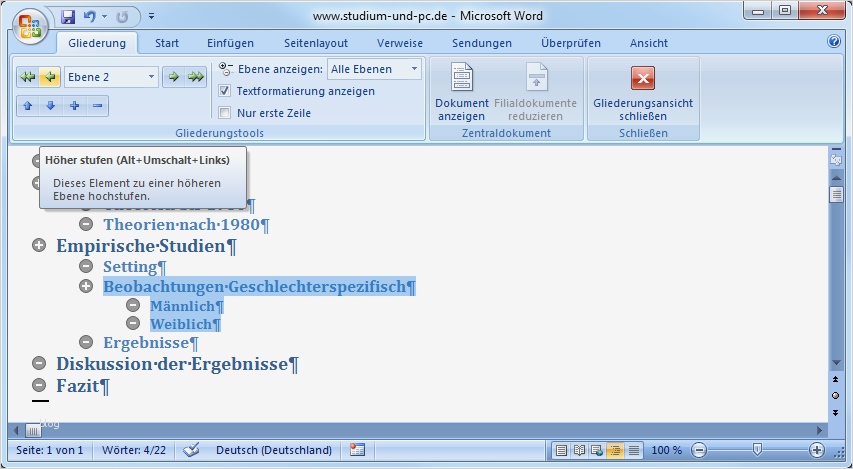Viewport: 853px width, 469px height.
Task: Open the Sendungen tab
Action: point(481,43)
